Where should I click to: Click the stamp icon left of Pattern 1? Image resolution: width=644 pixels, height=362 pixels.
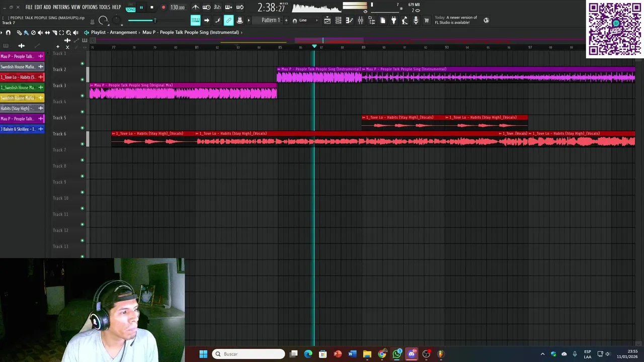pos(240,20)
